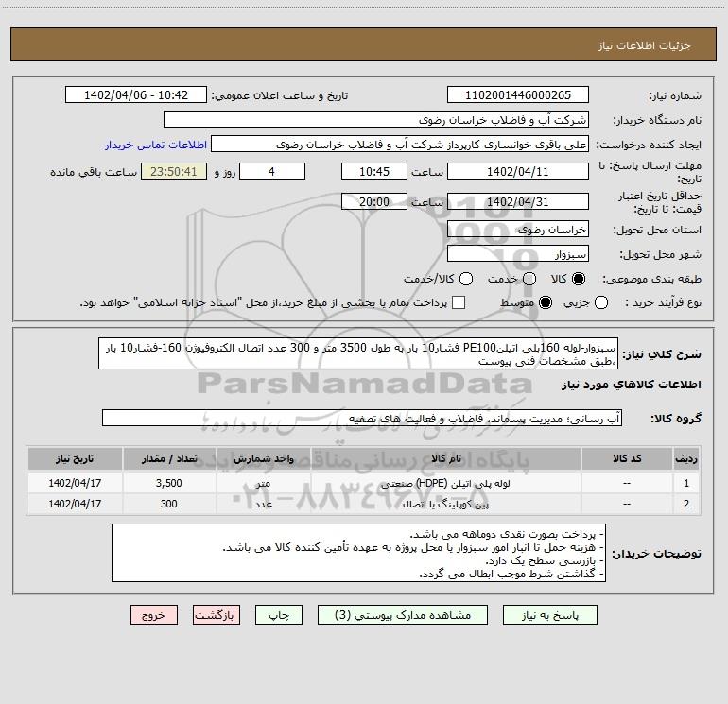The image size is (728, 704).
Task: Click the توضیحات خریدار notes box
Action: click(359, 553)
